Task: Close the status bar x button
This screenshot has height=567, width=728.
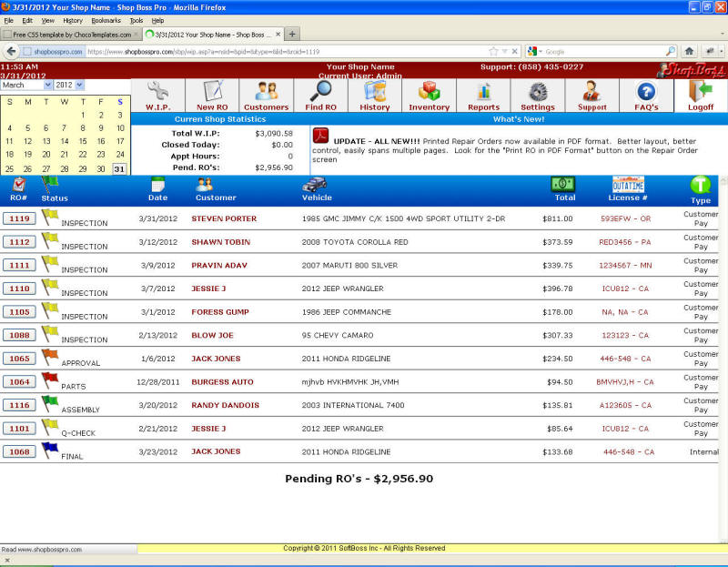Action: click(x=7, y=560)
